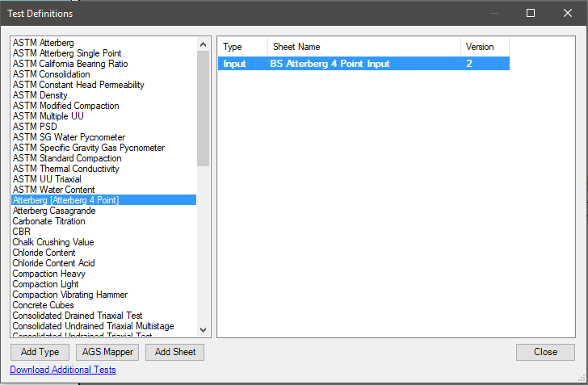Select Chloride Content Acid
The width and height of the screenshot is (588, 385).
pos(103,263)
